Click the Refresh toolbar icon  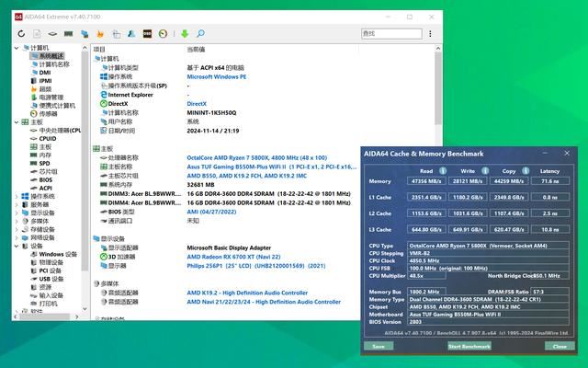[20, 34]
